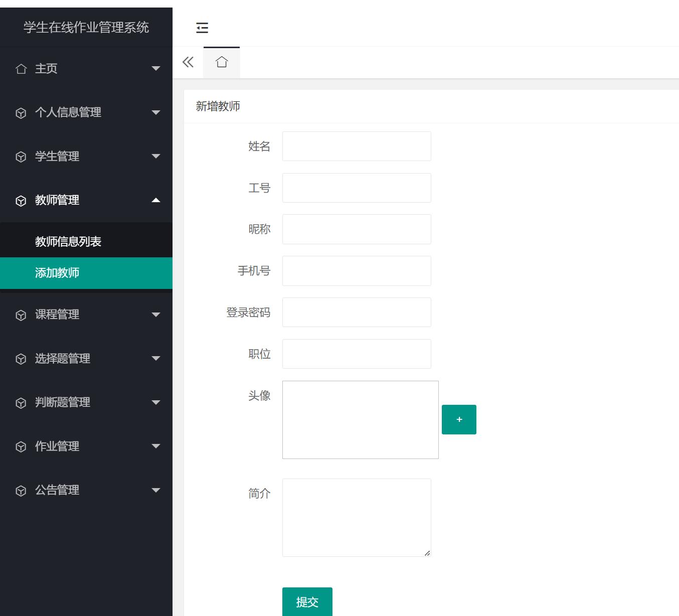Open the 主页 menu label

pyautogui.click(x=46, y=68)
